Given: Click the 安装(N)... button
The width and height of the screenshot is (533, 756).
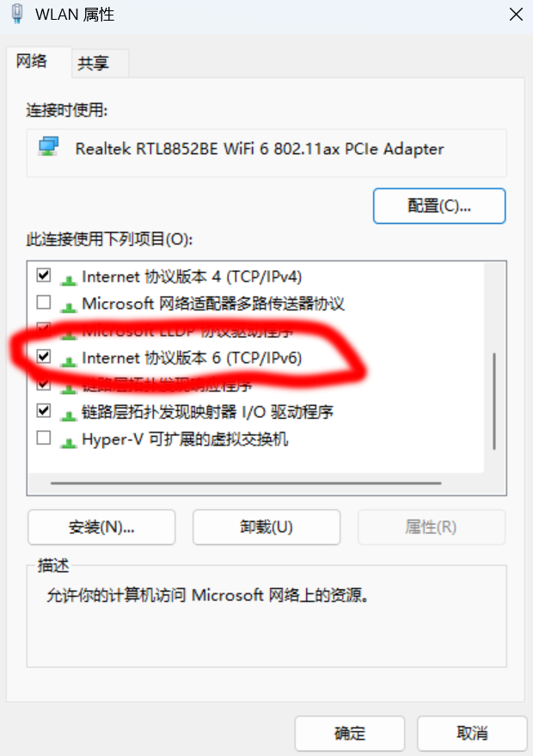Looking at the screenshot, I should (101, 527).
